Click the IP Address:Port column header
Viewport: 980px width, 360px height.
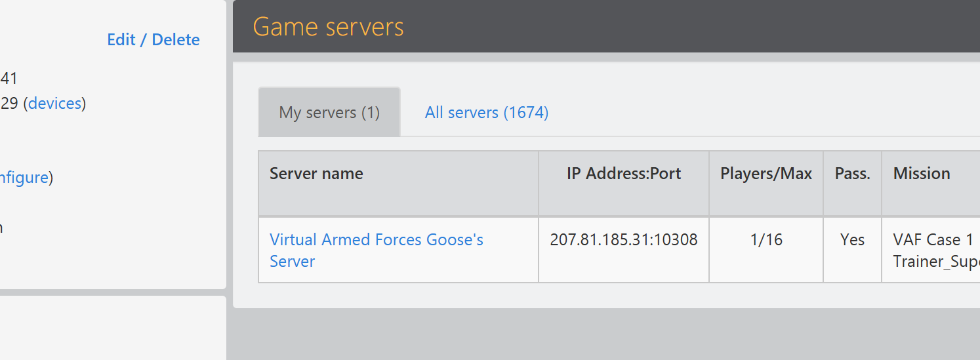click(624, 174)
